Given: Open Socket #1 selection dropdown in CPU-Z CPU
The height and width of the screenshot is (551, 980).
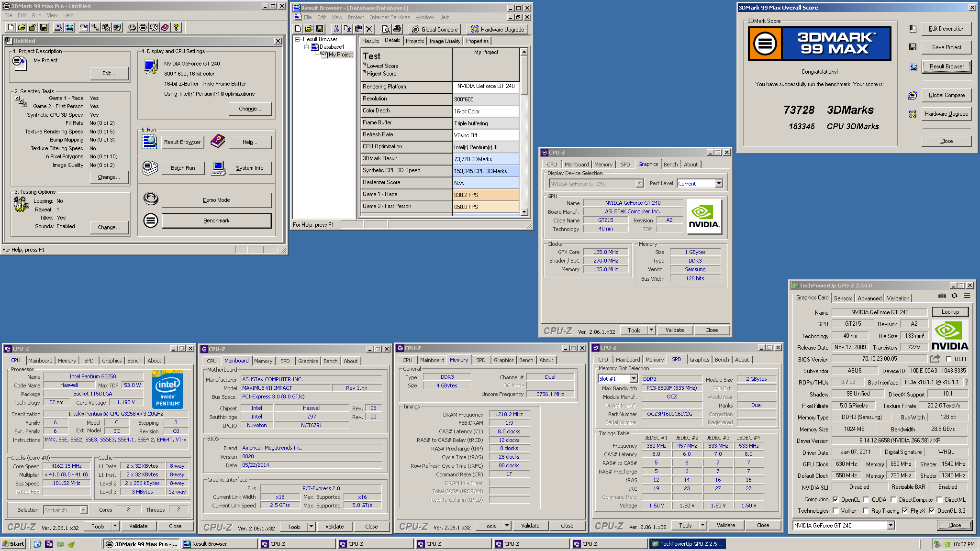Looking at the screenshot, I should [x=83, y=510].
